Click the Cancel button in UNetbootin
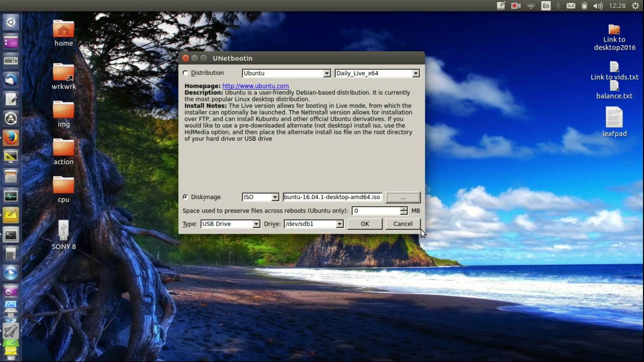Viewport: 644px width, 362px height. coord(403,224)
